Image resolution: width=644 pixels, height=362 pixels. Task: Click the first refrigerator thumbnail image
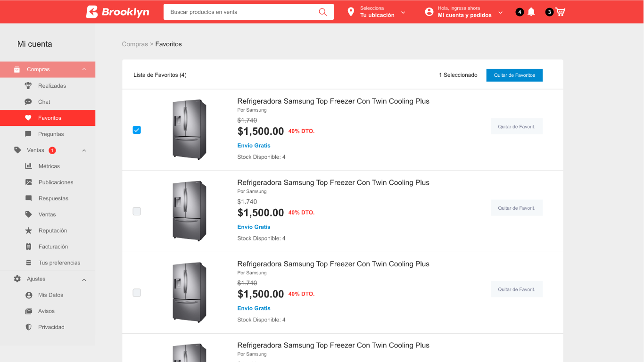point(189,130)
